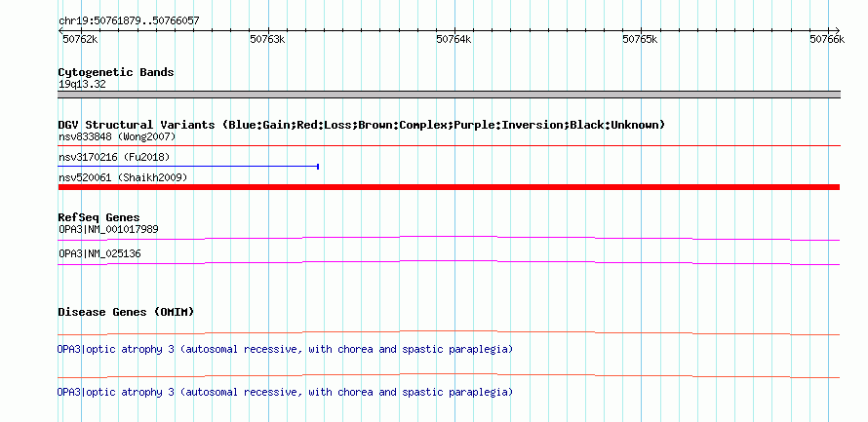
Task: Select the DGV Structural Variants track heading
Action: point(362,125)
